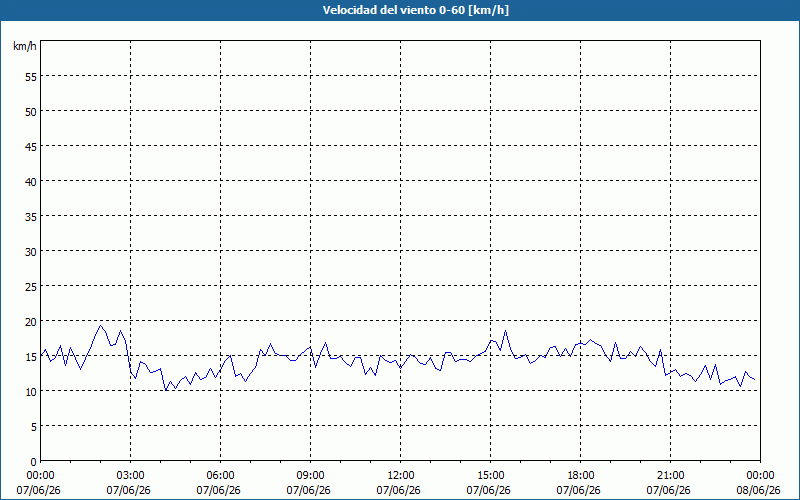
Task: Click the "09:00" time axis label
Action: pos(310,476)
